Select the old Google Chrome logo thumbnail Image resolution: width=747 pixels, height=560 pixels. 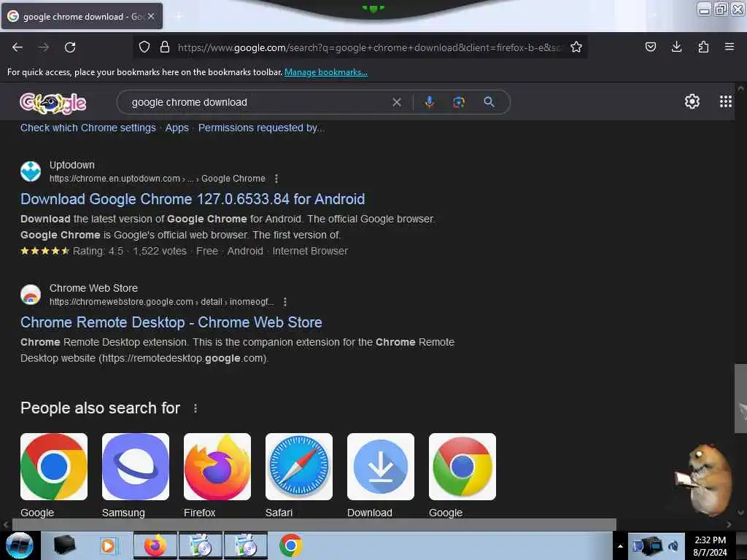point(462,467)
